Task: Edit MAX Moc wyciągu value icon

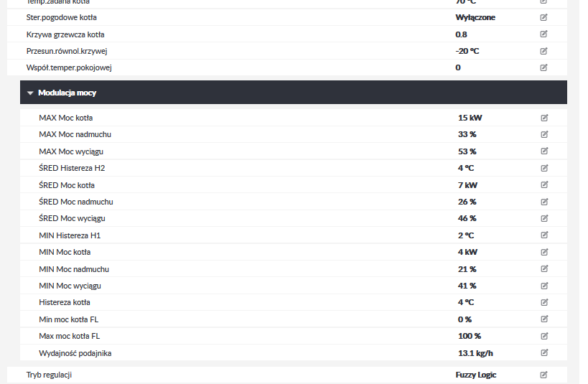Action: tap(544, 151)
